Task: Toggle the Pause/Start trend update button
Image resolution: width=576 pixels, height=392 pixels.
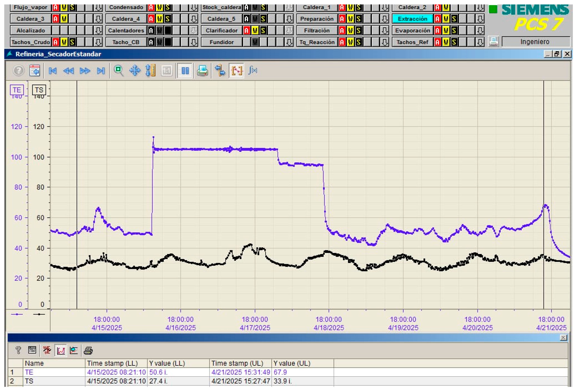Action: 185,71
